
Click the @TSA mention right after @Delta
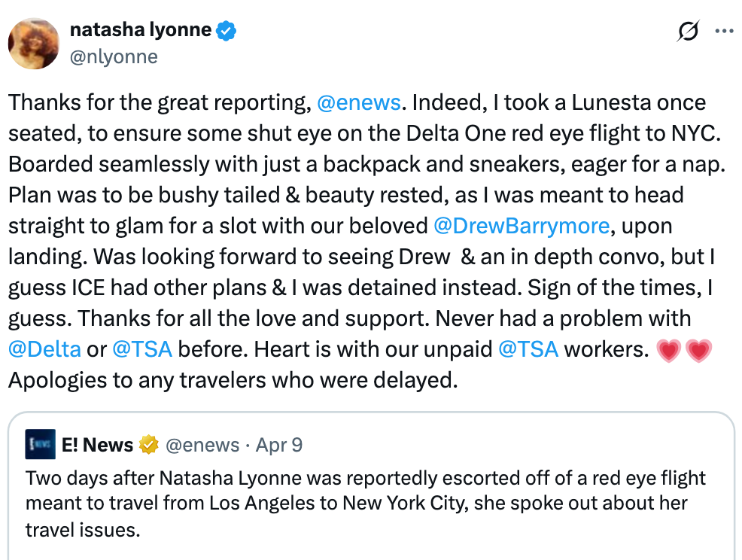click(142, 349)
